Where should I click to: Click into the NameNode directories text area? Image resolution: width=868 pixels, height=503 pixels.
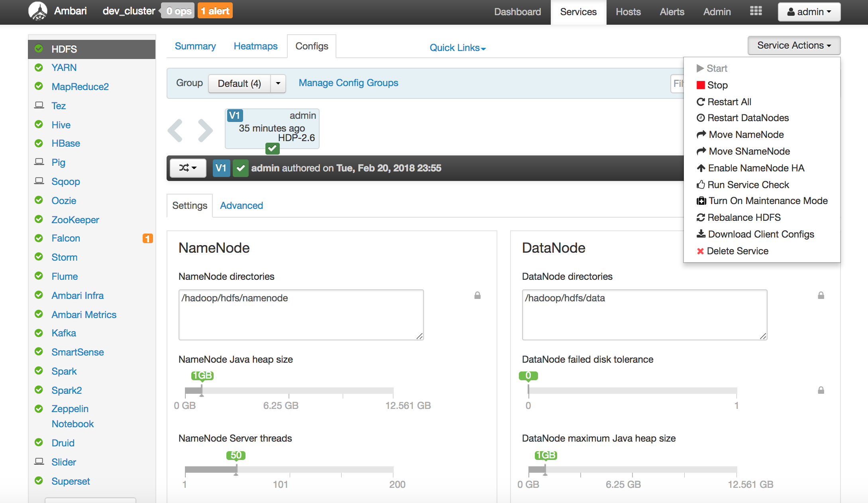pos(301,314)
